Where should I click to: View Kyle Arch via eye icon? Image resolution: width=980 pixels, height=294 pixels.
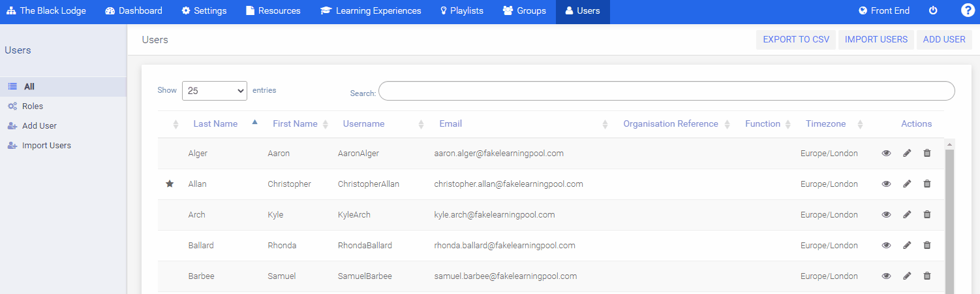886,214
